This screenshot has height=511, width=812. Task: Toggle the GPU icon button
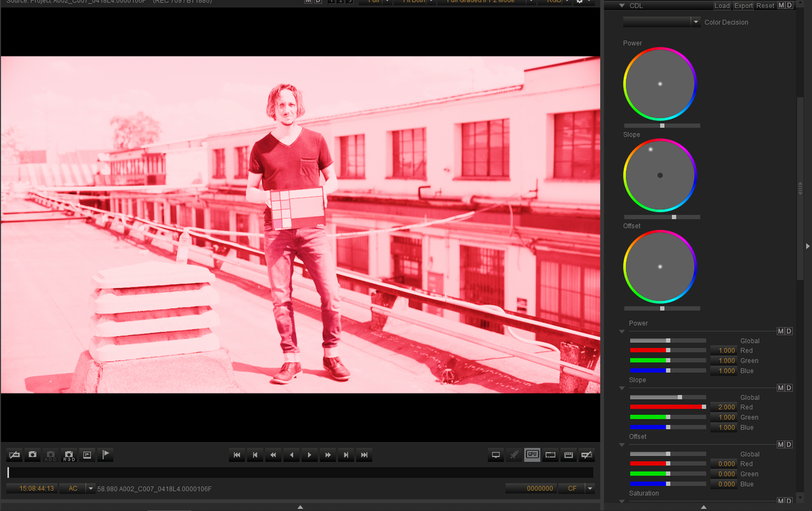pyautogui.click(x=532, y=455)
